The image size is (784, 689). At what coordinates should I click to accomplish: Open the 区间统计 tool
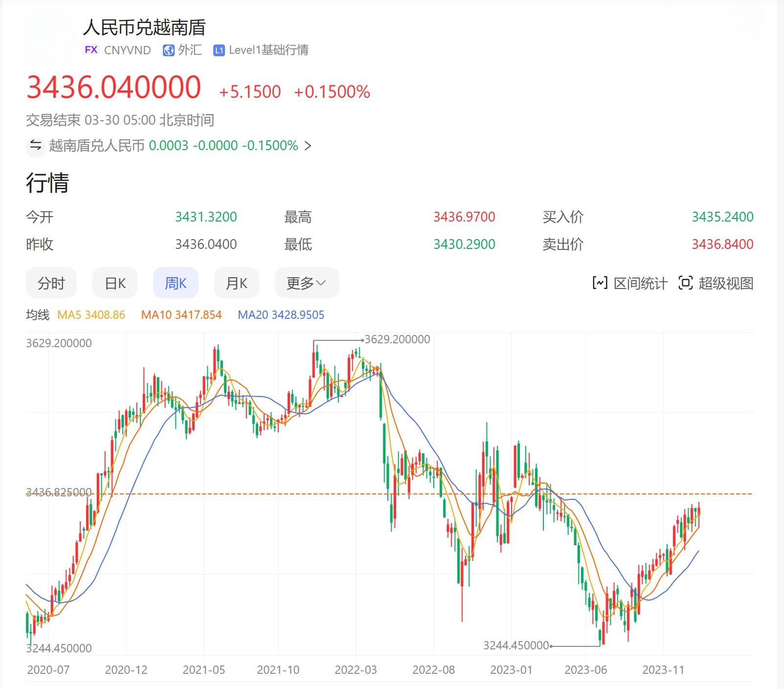coord(630,283)
